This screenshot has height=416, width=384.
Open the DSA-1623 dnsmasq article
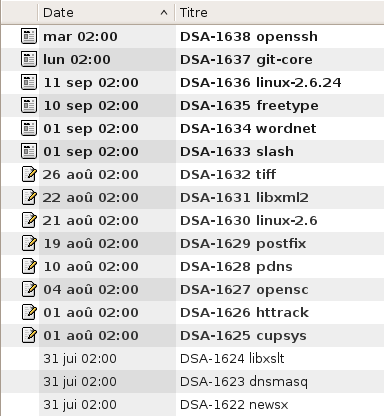click(193, 381)
